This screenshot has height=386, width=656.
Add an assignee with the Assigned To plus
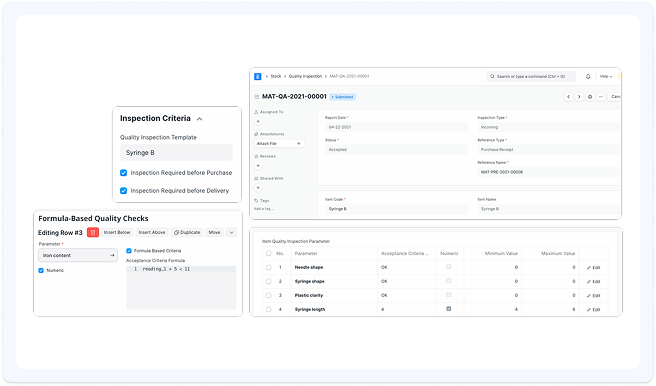pos(258,121)
